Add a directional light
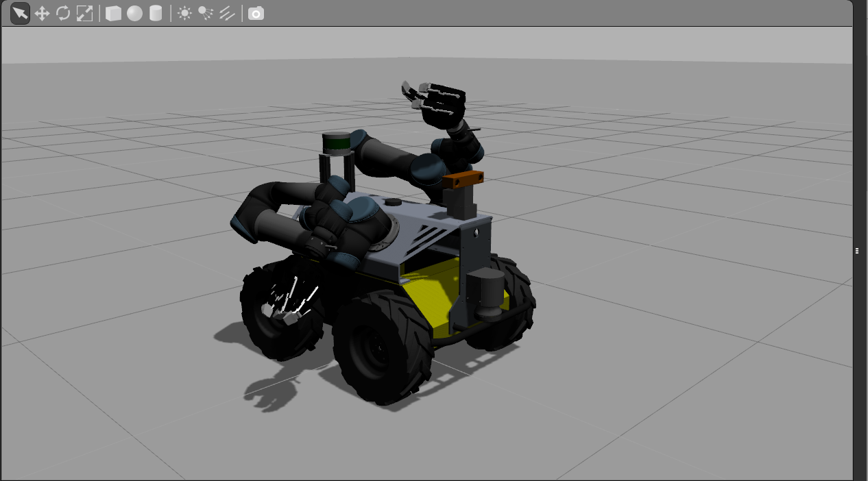868x481 pixels. point(227,13)
